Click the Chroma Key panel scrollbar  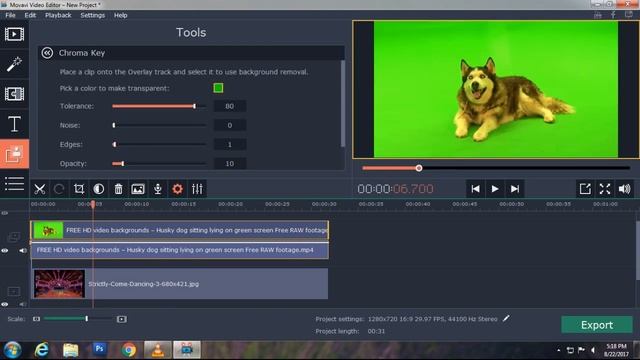pos(342,104)
